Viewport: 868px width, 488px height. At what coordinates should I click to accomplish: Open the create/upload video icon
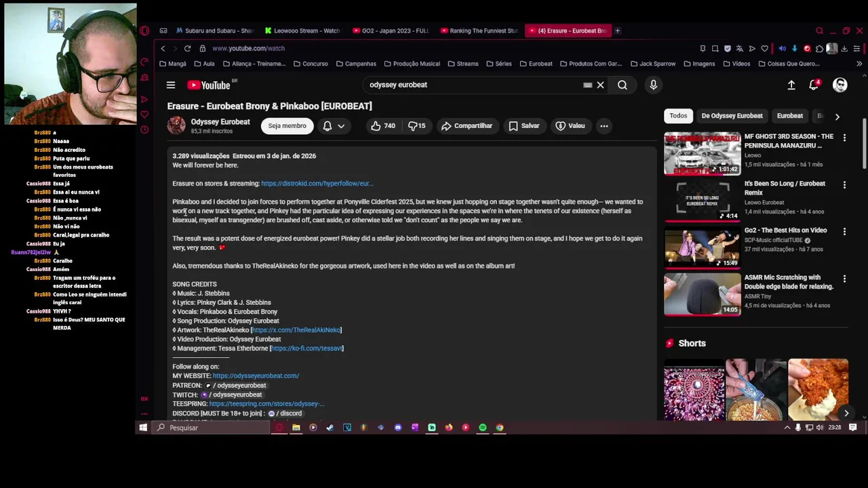coord(791,85)
